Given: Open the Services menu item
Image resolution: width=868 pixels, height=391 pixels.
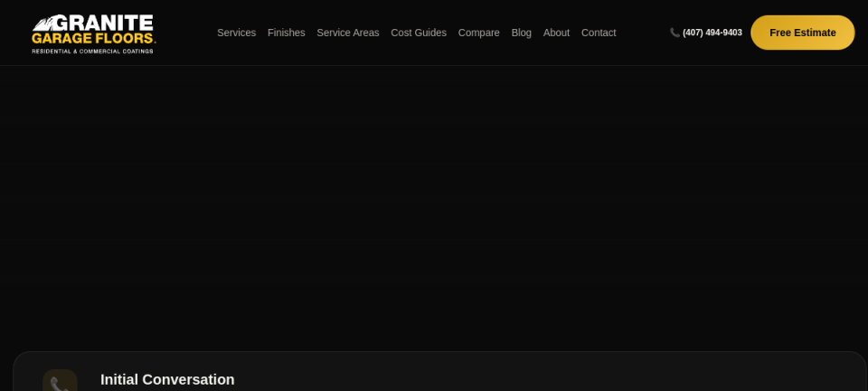Looking at the screenshot, I should 236,33.
